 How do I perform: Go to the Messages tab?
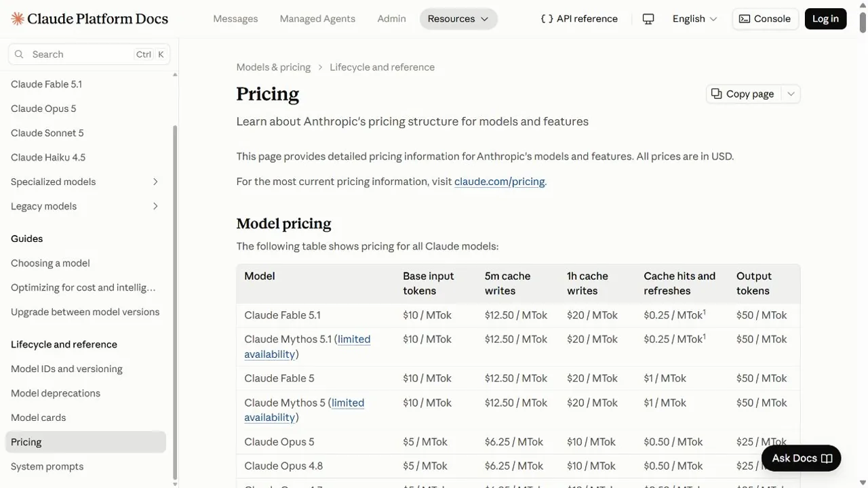click(235, 19)
